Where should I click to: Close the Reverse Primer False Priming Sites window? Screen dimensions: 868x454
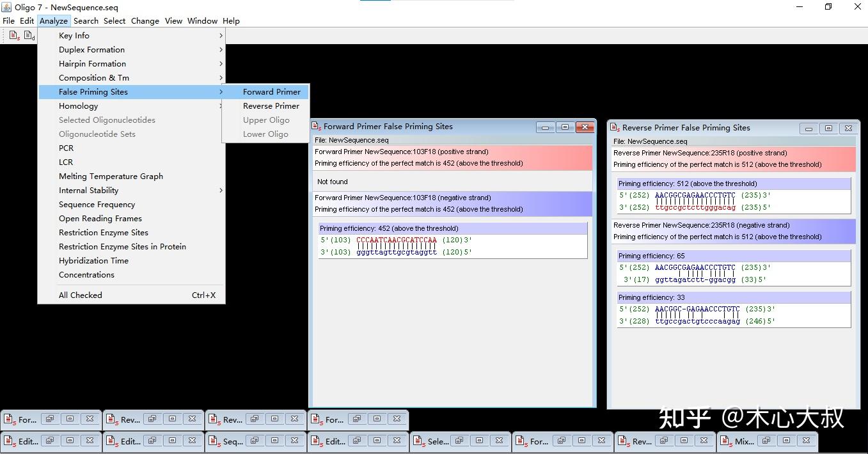[x=848, y=129]
